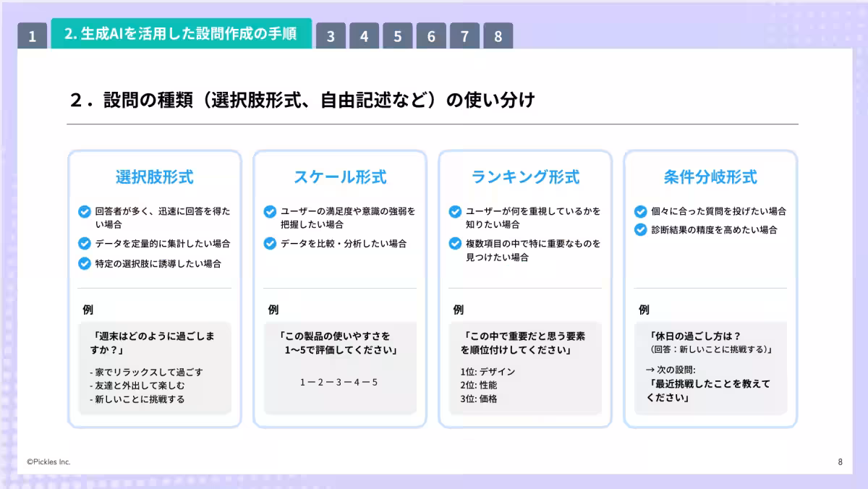The image size is (868, 489).
Task: Click the 「選択肢形式」 card heading
Action: pyautogui.click(x=154, y=177)
